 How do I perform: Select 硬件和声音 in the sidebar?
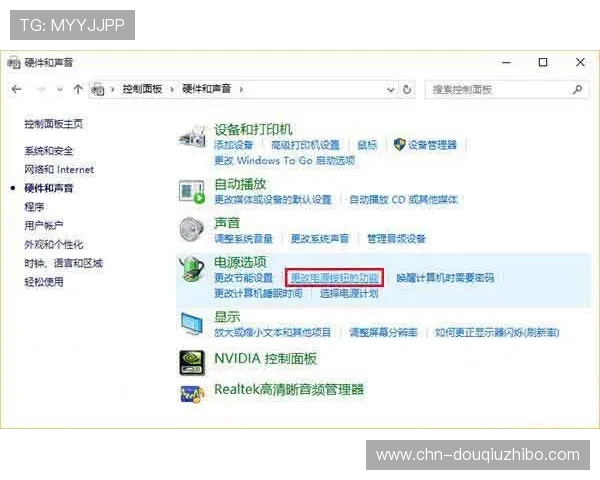49,188
